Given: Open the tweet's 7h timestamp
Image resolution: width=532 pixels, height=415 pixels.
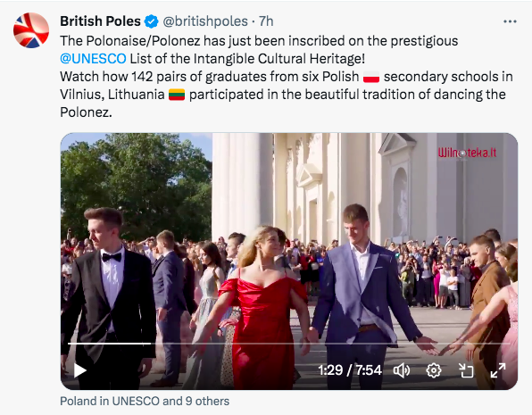Looking at the screenshot, I should click(x=266, y=21).
